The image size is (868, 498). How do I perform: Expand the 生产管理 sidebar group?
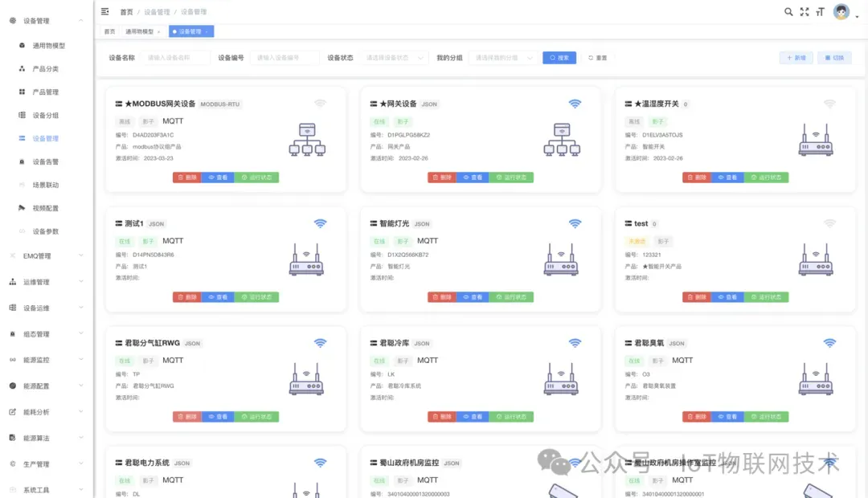coord(47,463)
